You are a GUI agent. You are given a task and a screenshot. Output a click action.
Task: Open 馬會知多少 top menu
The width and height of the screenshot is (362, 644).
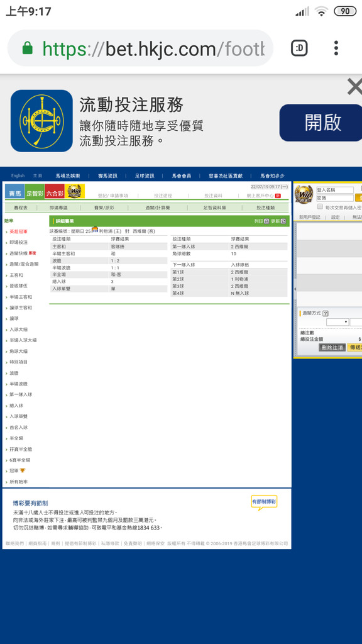[272, 176]
